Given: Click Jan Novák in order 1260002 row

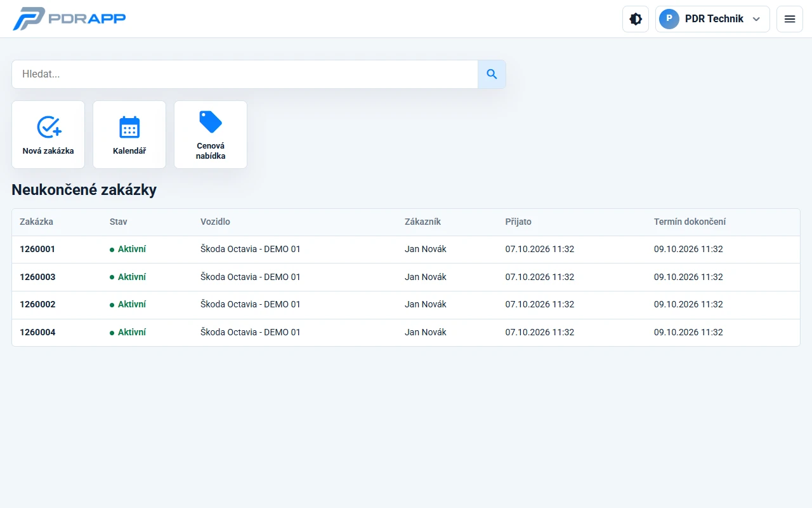Looking at the screenshot, I should click(426, 305).
